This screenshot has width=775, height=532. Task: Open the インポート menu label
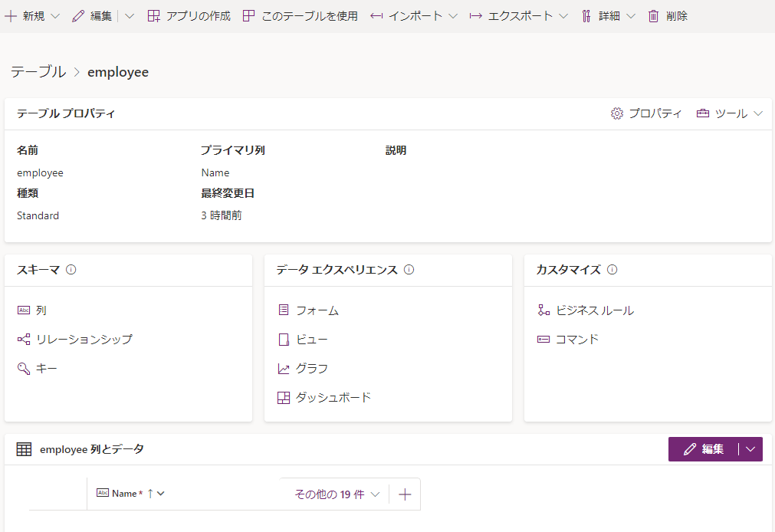415,16
